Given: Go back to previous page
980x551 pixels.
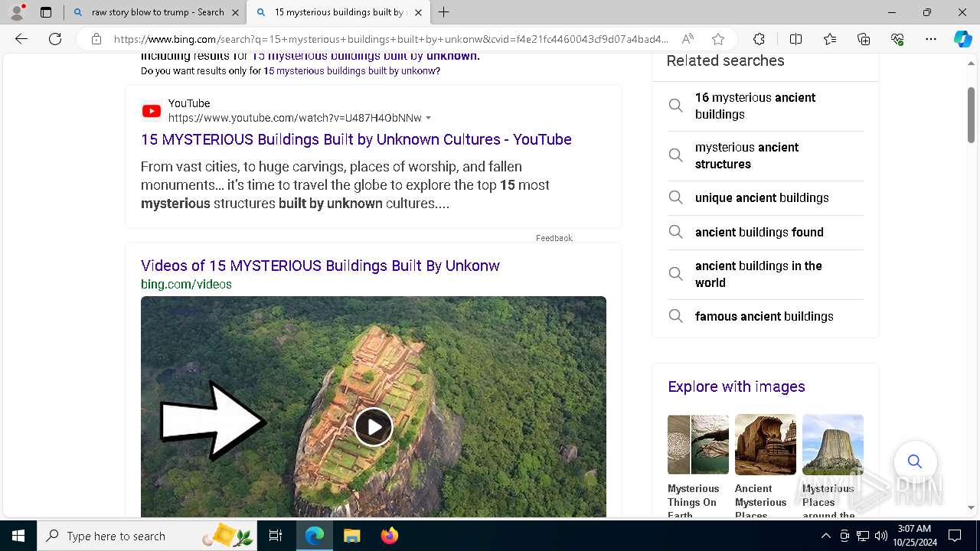Looking at the screenshot, I should (x=21, y=39).
